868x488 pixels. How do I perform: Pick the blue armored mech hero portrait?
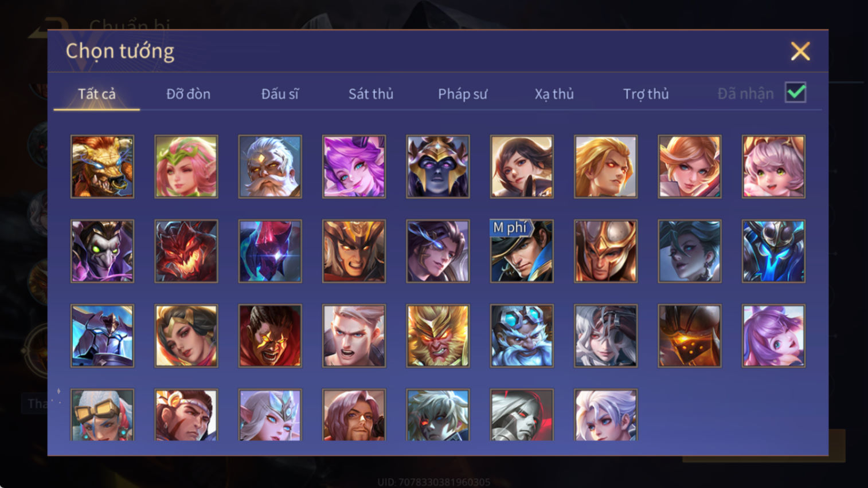click(x=773, y=251)
